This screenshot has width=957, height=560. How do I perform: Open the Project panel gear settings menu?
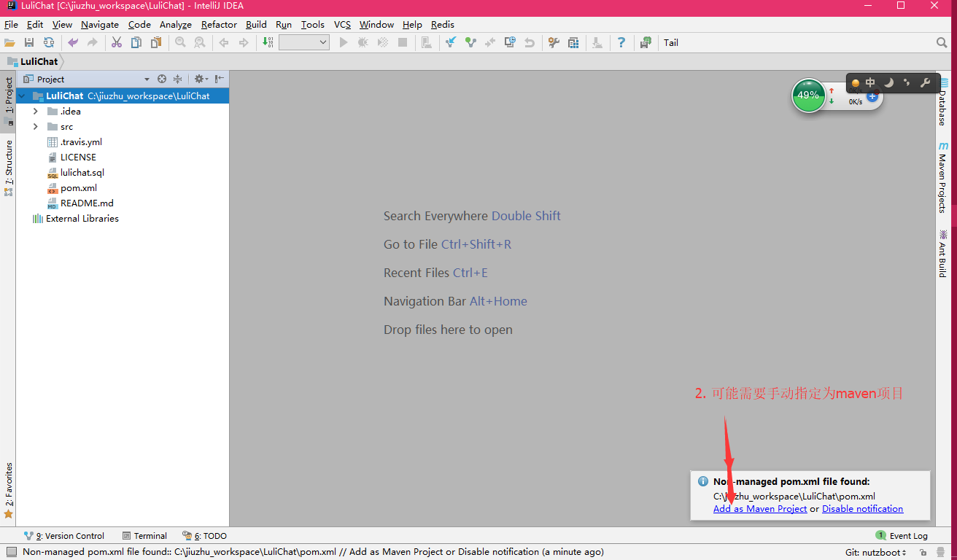tap(201, 79)
